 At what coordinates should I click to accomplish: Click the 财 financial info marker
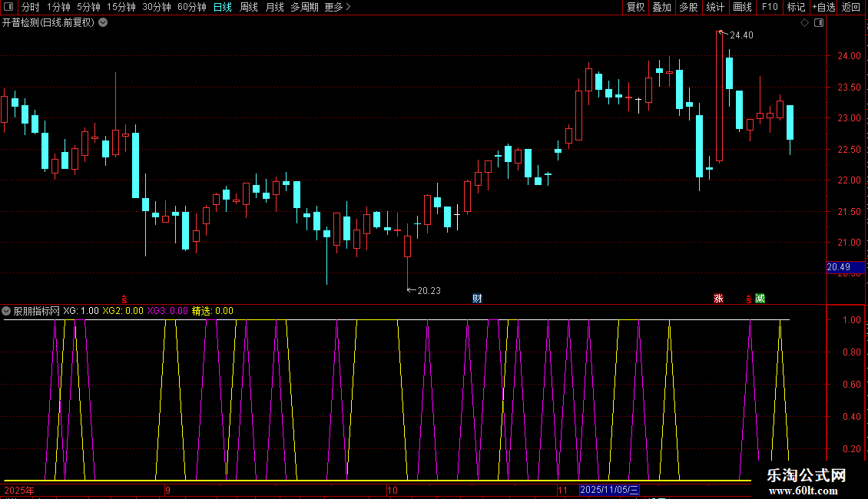coord(477,299)
